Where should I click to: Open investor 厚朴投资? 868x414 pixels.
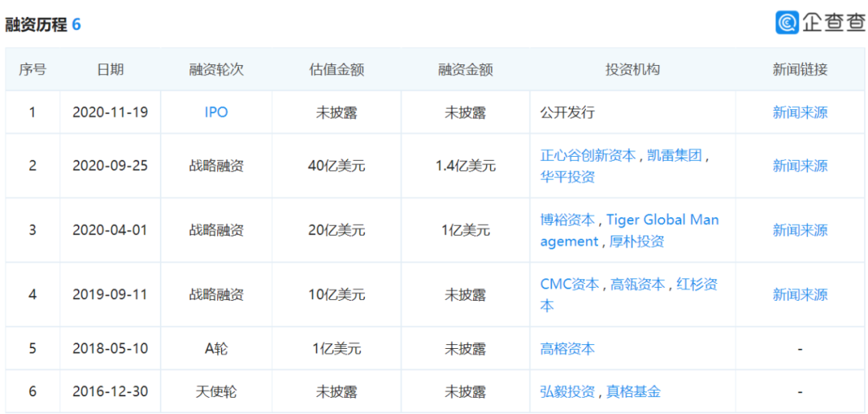[x=636, y=241]
